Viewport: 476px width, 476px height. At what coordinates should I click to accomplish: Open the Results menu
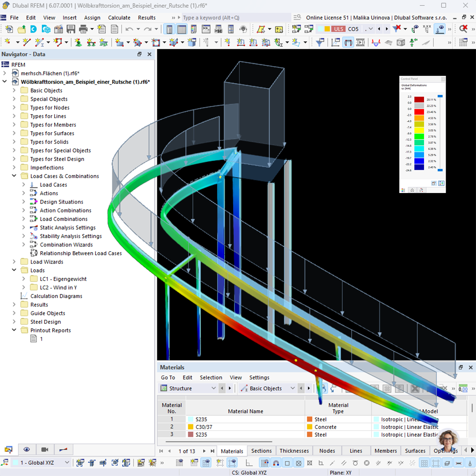pyautogui.click(x=147, y=18)
